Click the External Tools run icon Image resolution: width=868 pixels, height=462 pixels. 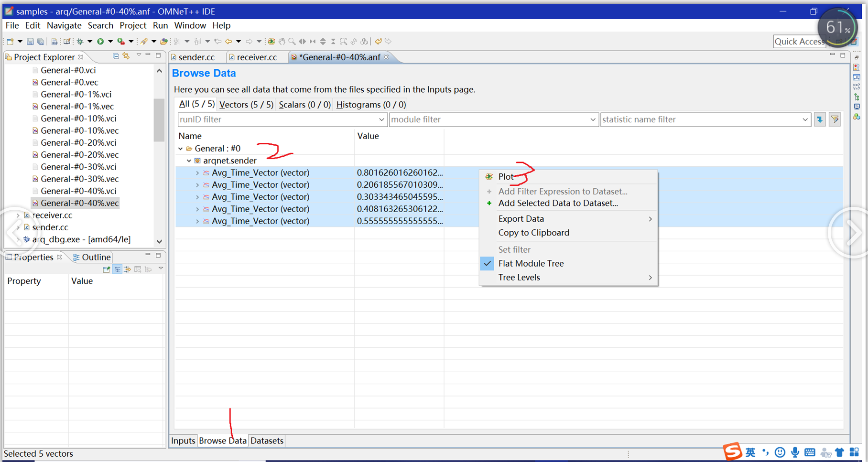[121, 42]
